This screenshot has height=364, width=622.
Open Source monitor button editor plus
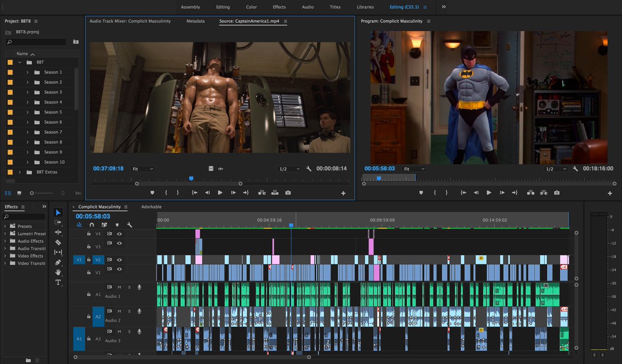[343, 193]
